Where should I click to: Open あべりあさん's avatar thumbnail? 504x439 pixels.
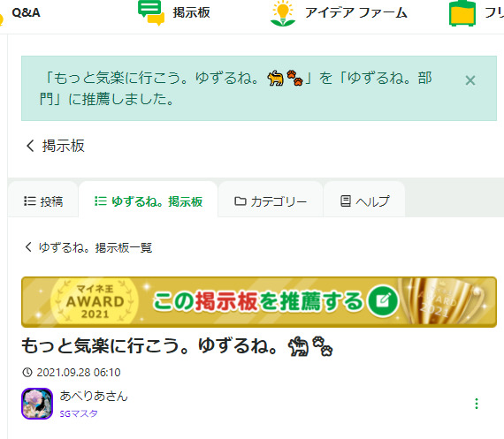pos(37,404)
